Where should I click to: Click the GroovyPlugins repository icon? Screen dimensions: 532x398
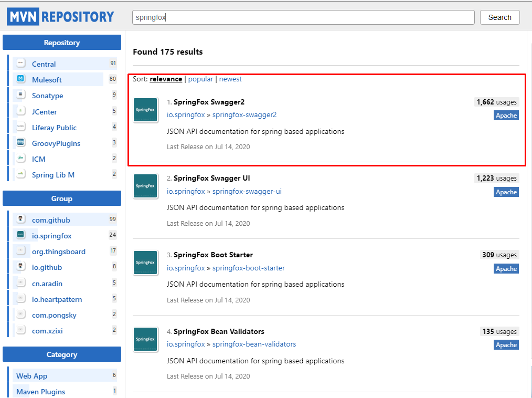20,142
